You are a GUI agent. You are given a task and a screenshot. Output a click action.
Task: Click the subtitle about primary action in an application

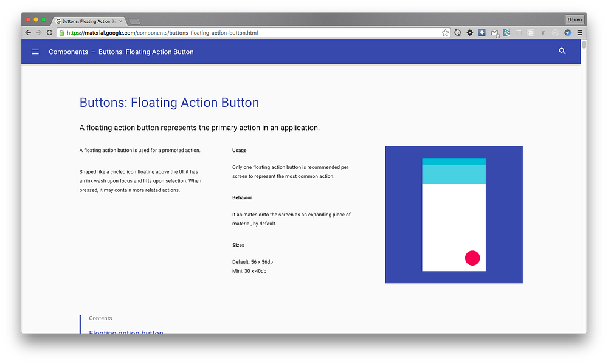click(x=199, y=128)
